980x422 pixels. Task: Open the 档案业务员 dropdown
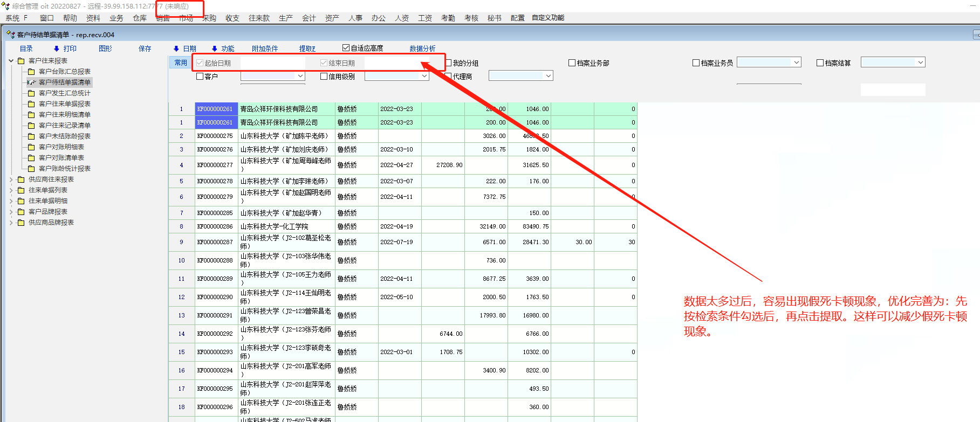pyautogui.click(x=796, y=63)
